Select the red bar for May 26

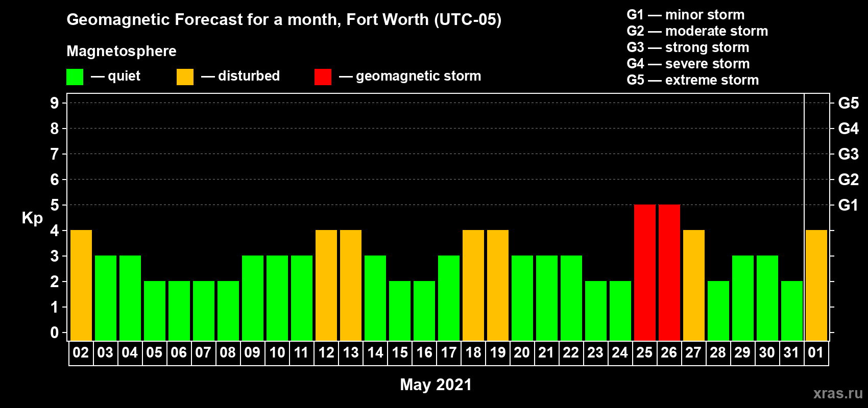[x=669, y=273]
